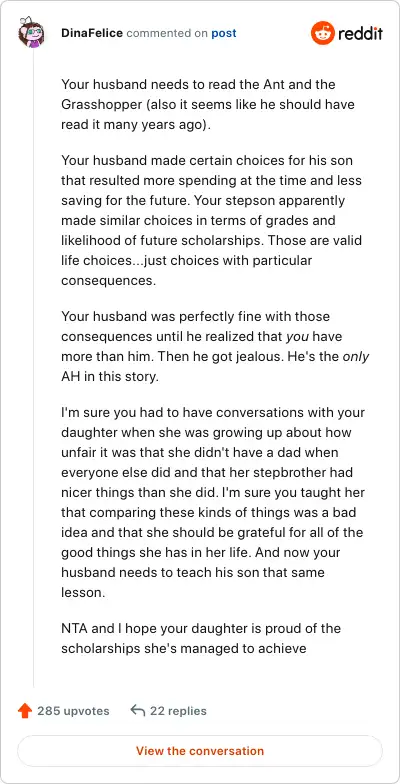Click the single word line "lesson."
The width and height of the screenshot is (400, 784).
tap(83, 592)
